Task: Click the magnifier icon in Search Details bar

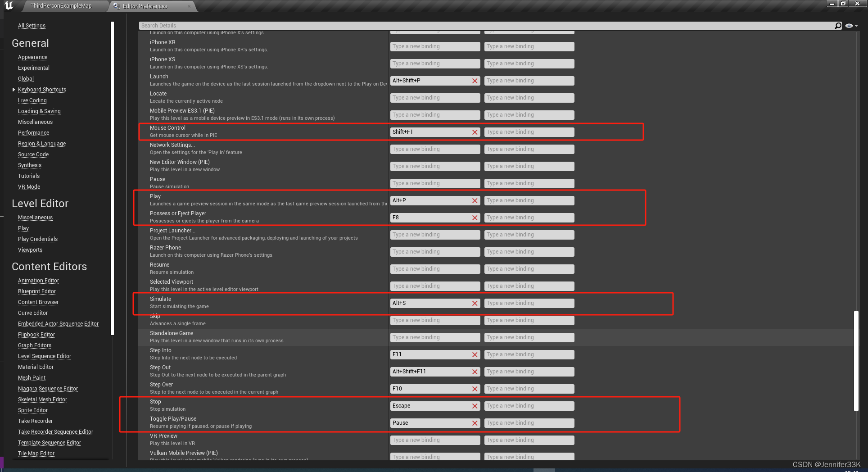Action: [838, 25]
